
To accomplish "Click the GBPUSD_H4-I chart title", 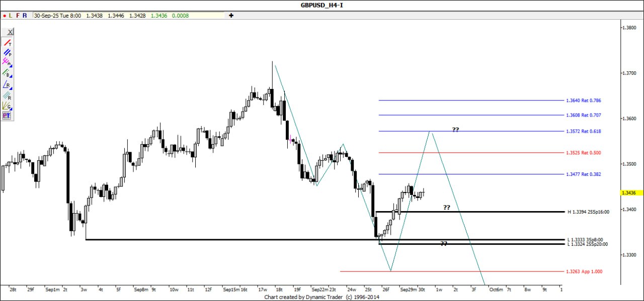I will tap(322, 5).
